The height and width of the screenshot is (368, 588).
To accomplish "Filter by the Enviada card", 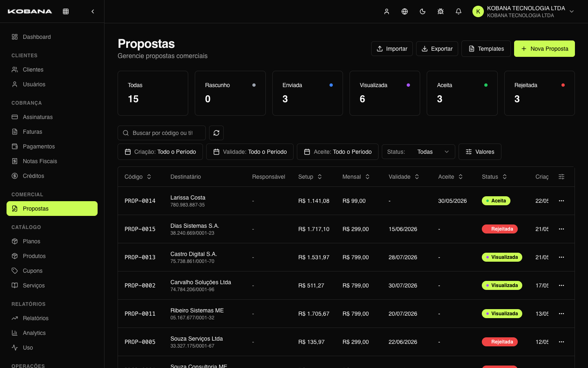I will click(307, 93).
